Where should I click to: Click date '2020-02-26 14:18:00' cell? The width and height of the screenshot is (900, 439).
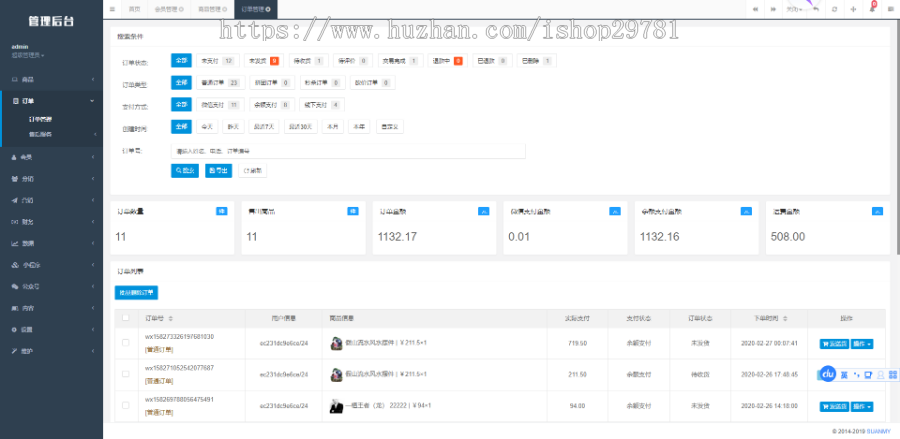point(769,406)
